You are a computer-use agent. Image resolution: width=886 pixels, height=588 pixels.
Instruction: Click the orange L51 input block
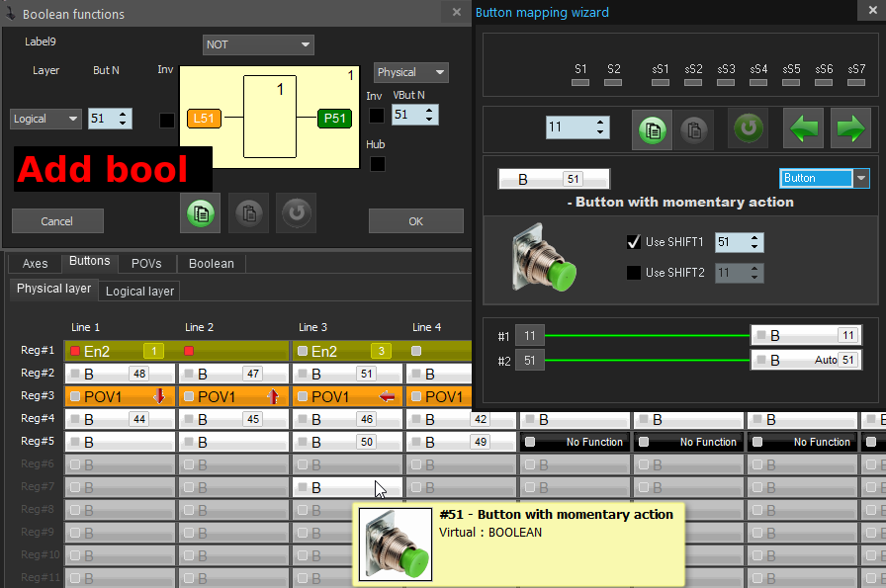coord(204,119)
